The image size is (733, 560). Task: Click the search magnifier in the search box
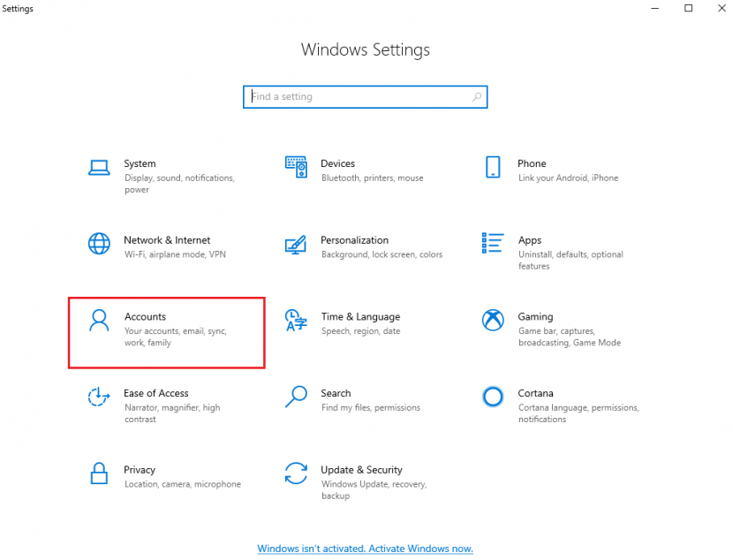pos(477,96)
